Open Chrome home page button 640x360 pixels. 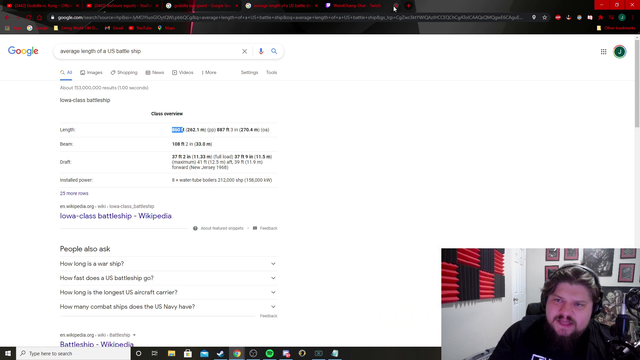(39, 18)
